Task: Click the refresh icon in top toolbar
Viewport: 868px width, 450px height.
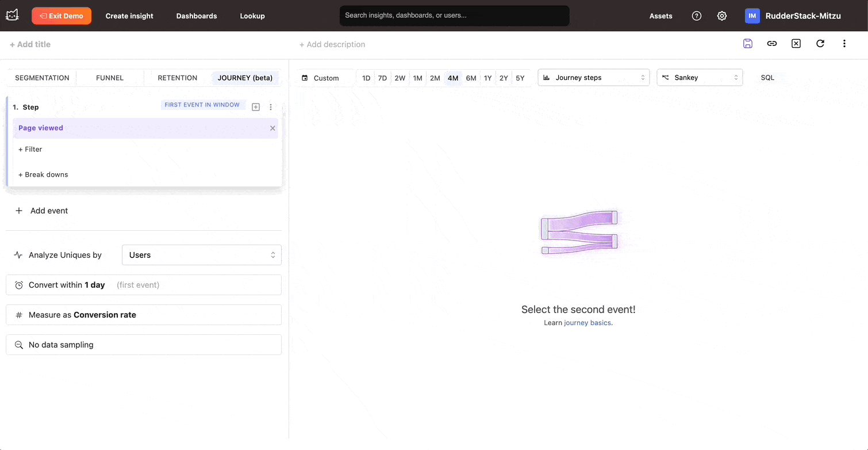Action: click(x=820, y=44)
